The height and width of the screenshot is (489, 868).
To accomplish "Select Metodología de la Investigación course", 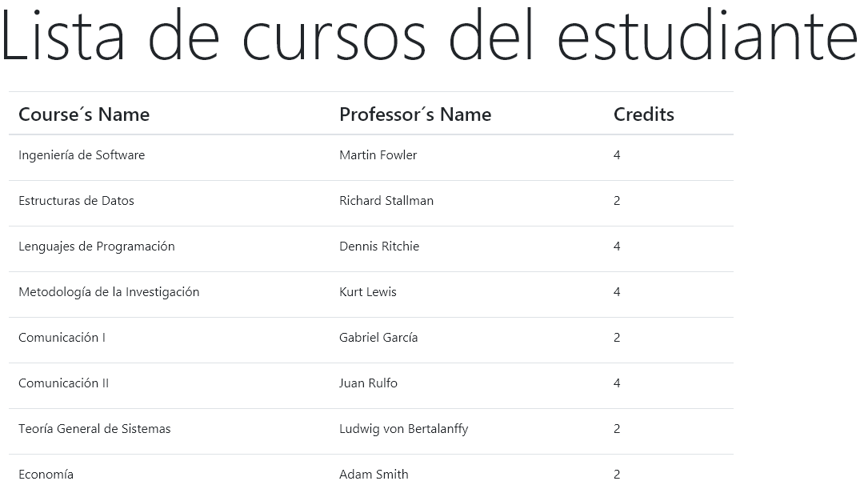I will click(109, 292).
